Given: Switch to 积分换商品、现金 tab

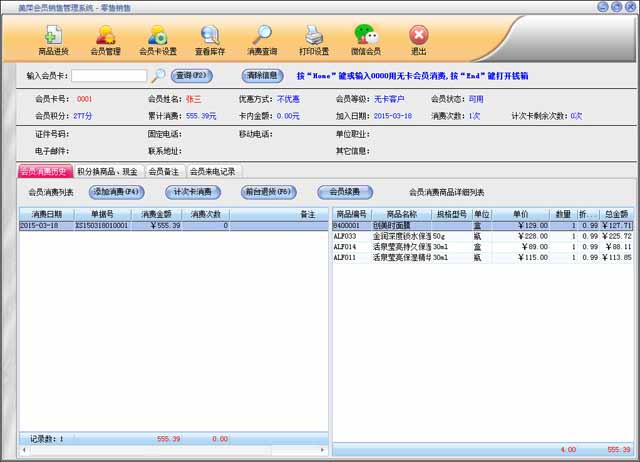Looking at the screenshot, I should [x=108, y=171].
